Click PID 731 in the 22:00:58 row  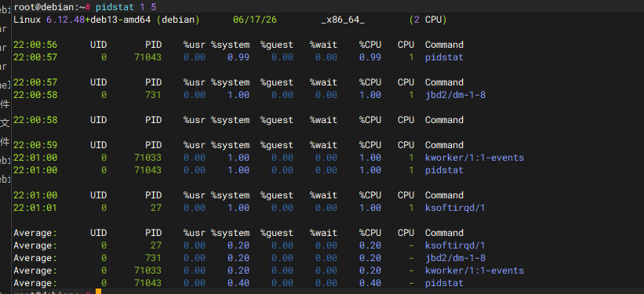tap(153, 95)
